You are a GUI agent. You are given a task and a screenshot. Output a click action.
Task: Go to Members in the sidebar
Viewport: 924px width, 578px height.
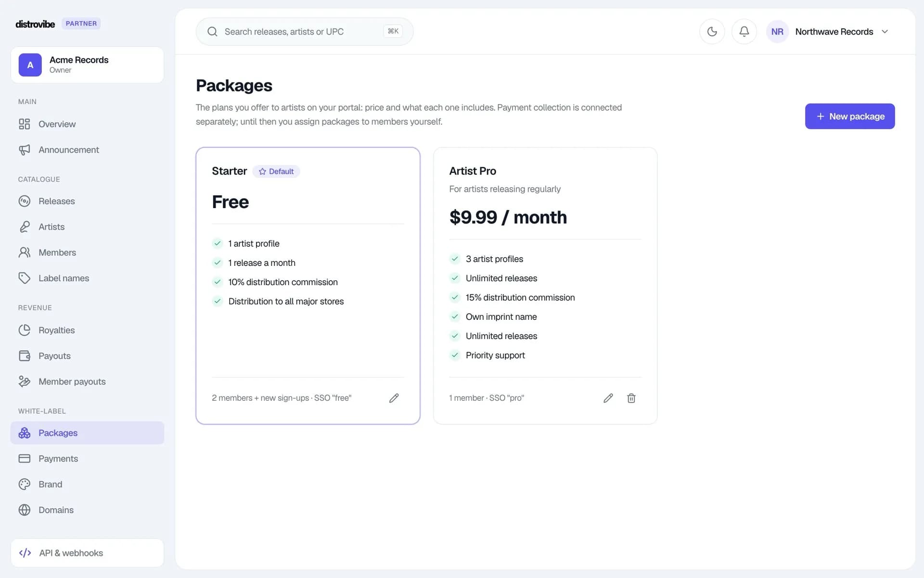click(x=87, y=252)
